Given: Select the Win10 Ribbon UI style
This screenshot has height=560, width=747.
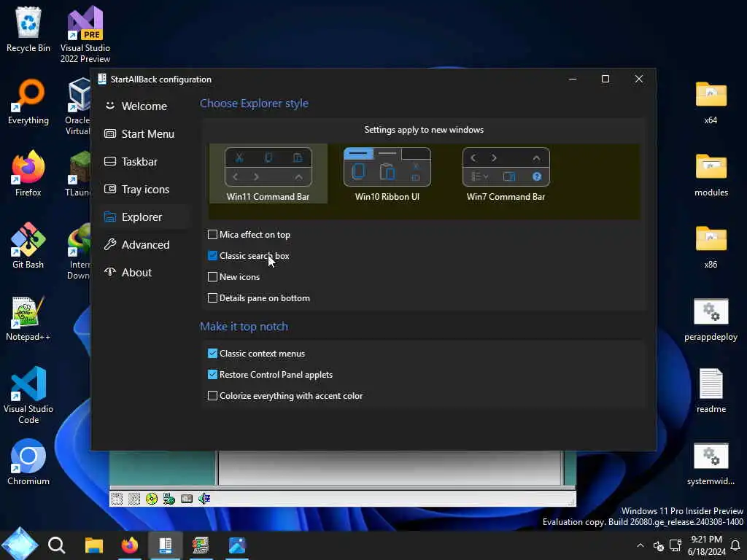Looking at the screenshot, I should point(387,174).
